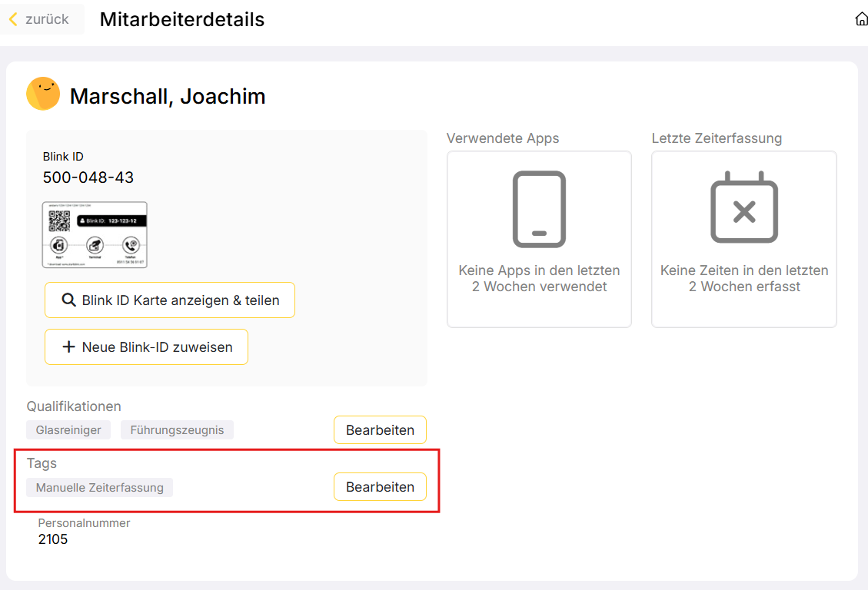Screen dimensions: 868x590
Task: Click the Manuelle Zeiterfassung tag
Action: coord(99,487)
